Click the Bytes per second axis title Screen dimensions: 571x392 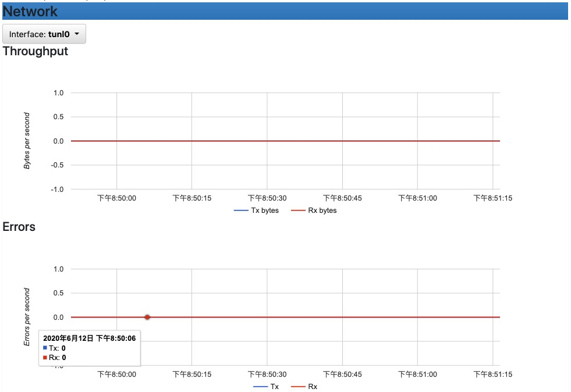click(27, 141)
